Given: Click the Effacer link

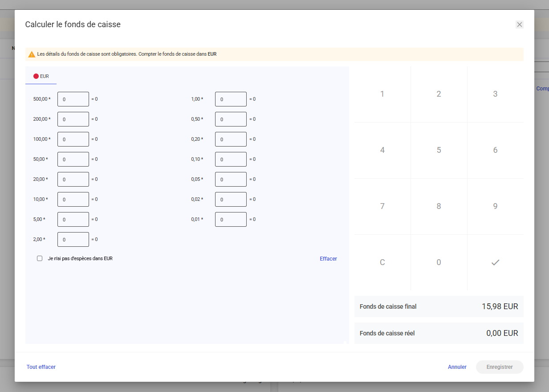Looking at the screenshot, I should tap(328, 258).
